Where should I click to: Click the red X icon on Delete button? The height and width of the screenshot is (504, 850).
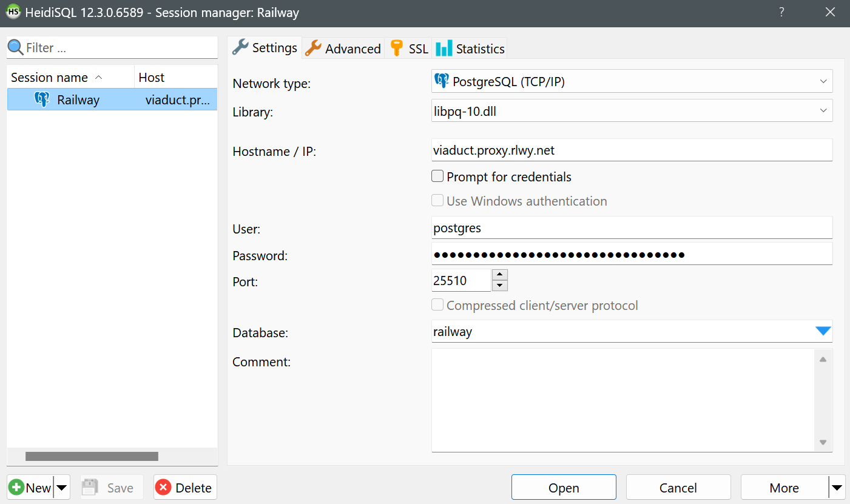pos(163,488)
